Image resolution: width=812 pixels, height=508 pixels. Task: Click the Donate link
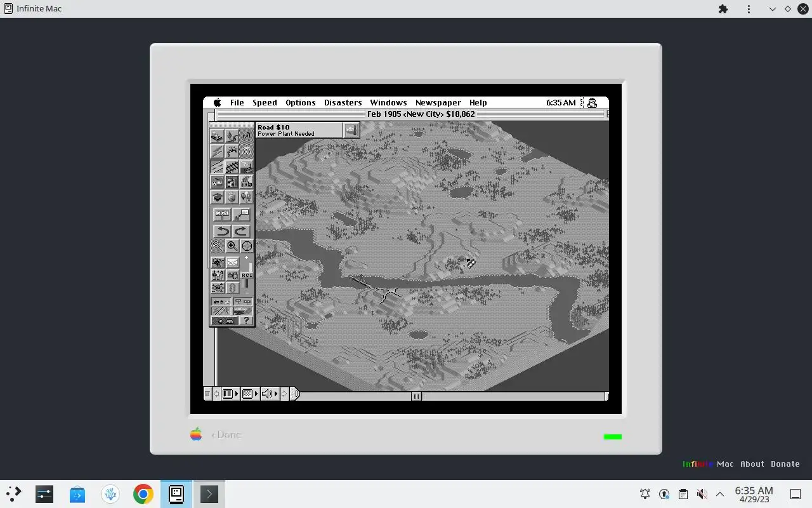(785, 464)
